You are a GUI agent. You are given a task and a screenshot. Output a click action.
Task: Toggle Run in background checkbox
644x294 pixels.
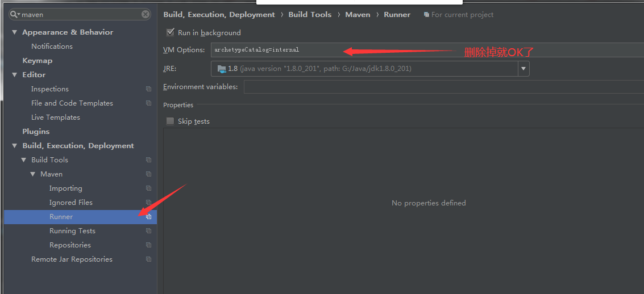[x=170, y=32]
